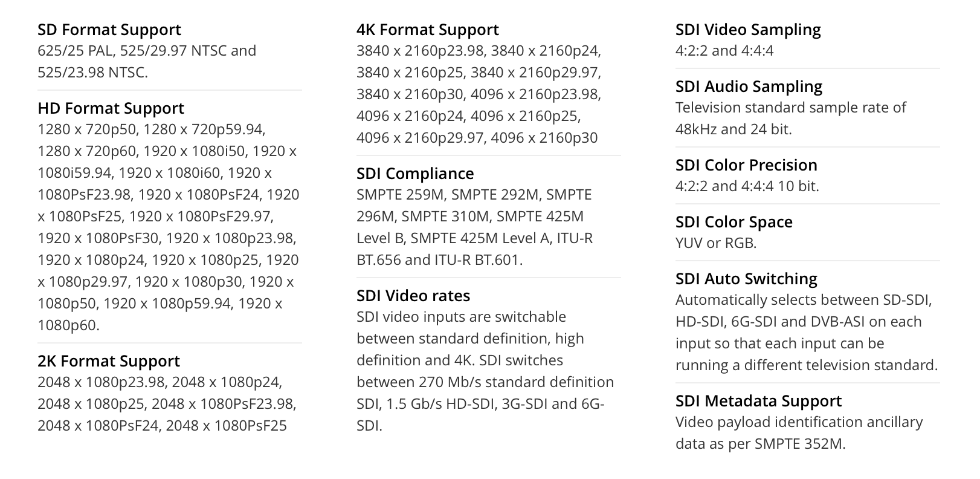The image size is (980, 479).
Task: Click the 'data as per SMPTE 352M.' line
Action: pos(760,444)
